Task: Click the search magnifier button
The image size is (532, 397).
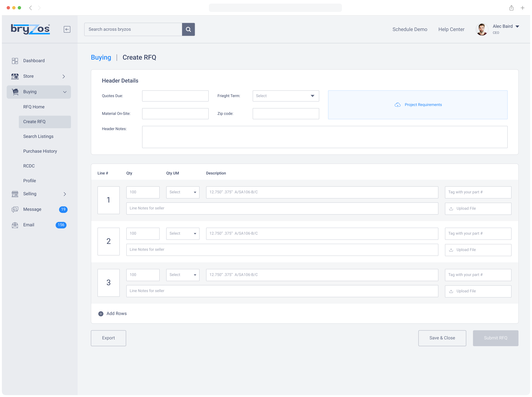Action: tap(188, 29)
